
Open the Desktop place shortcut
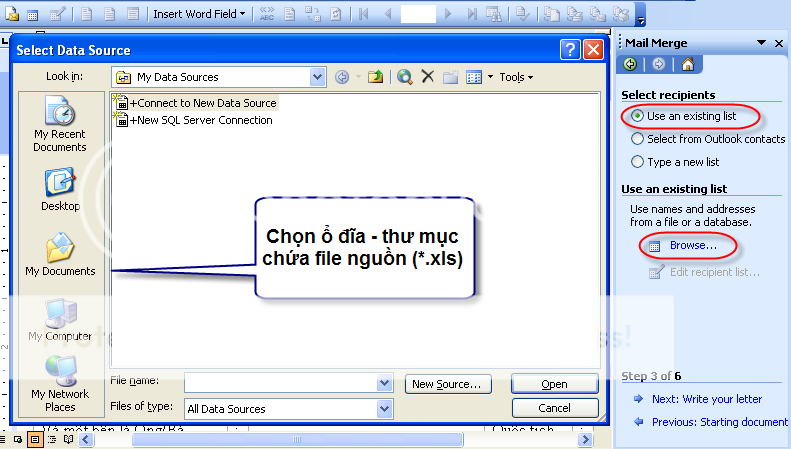[60, 190]
